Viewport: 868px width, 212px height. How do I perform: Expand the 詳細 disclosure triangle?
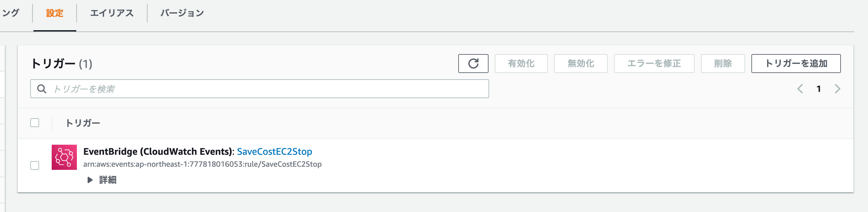tap(90, 180)
